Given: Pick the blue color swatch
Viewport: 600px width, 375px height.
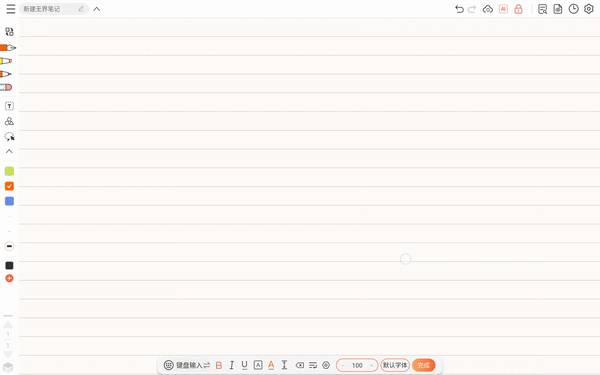Looking at the screenshot, I should click(x=9, y=201).
